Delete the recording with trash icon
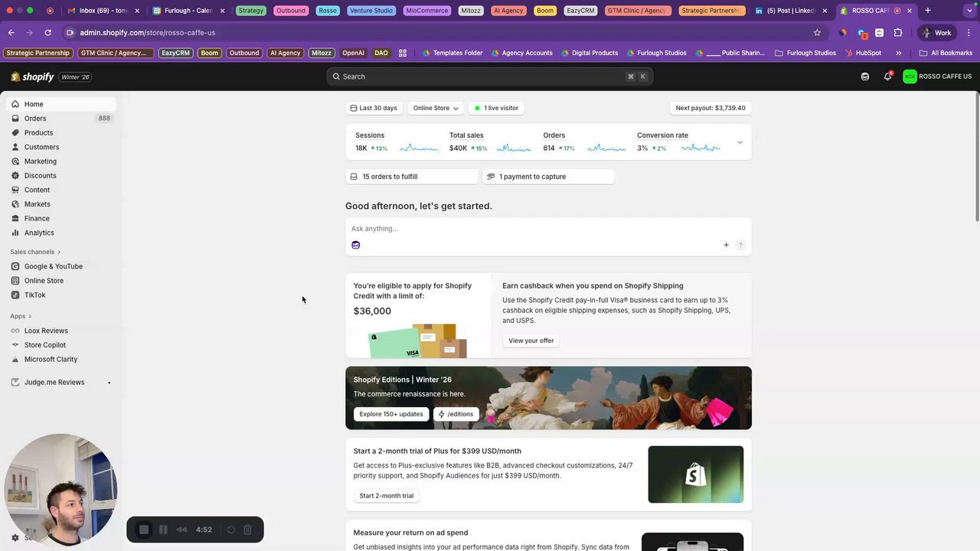 247,530
